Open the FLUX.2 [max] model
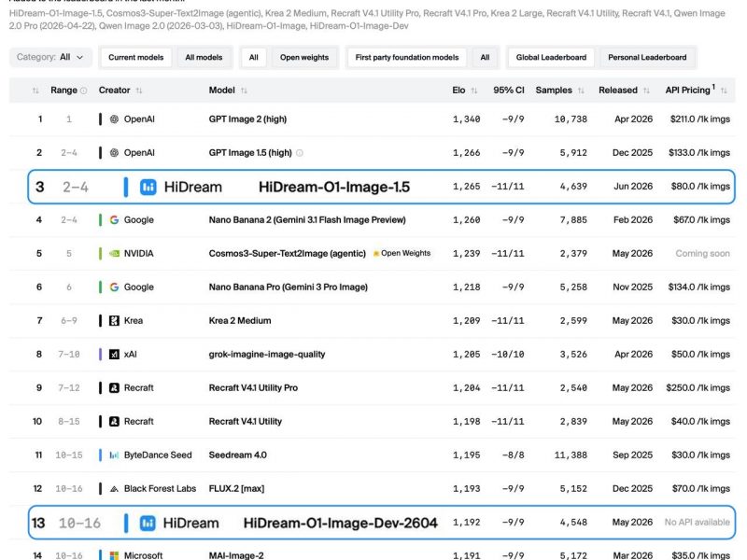Image resolution: width=747 pixels, height=560 pixels. coord(236,488)
